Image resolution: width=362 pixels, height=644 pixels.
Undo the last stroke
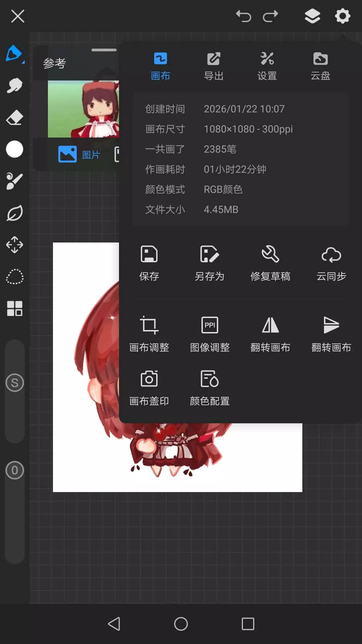coord(244,16)
